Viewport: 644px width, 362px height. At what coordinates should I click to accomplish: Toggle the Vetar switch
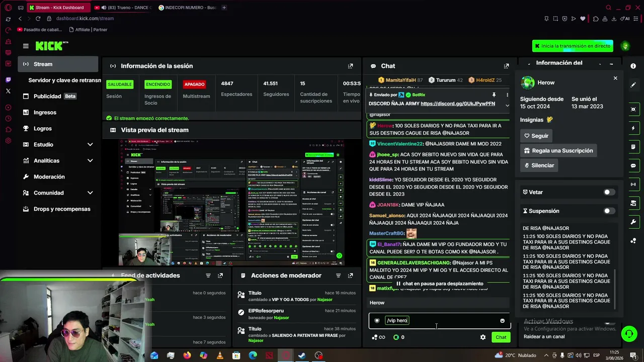tap(609, 192)
